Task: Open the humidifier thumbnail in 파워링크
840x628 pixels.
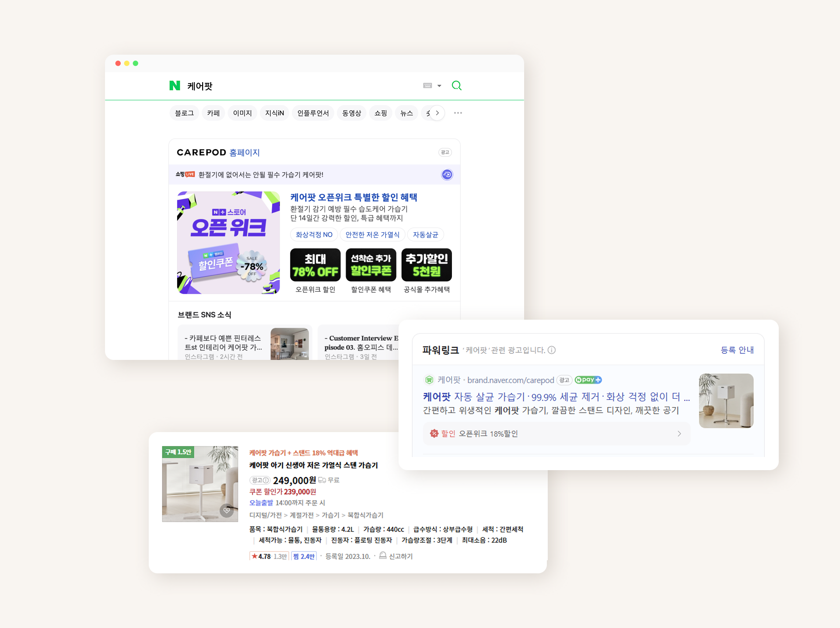Action: click(x=726, y=401)
